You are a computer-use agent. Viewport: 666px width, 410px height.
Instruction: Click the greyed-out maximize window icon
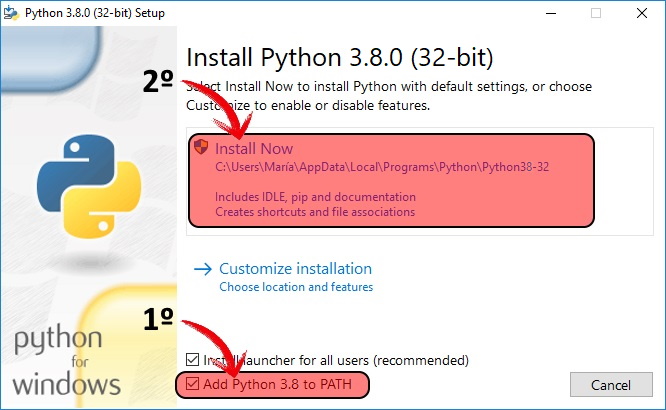pyautogui.click(x=596, y=13)
